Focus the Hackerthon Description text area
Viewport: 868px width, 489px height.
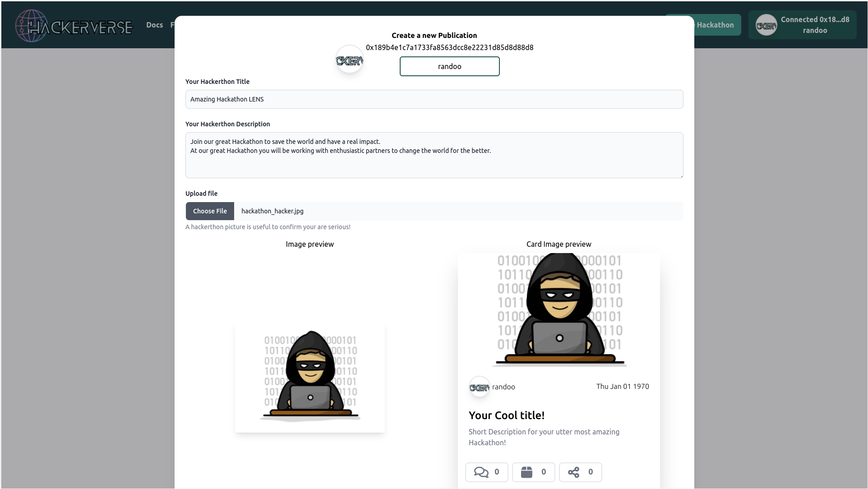coord(434,155)
